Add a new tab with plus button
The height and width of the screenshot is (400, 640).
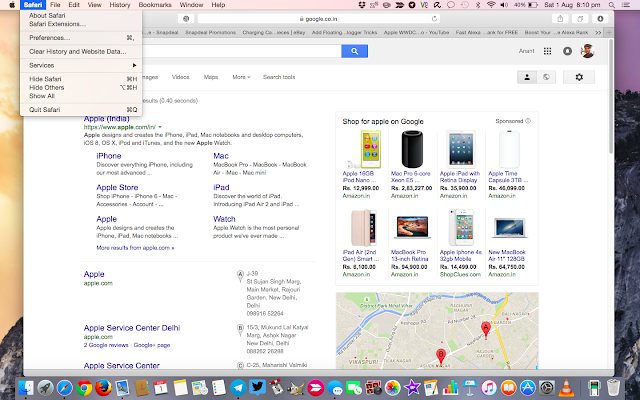pos(609,32)
